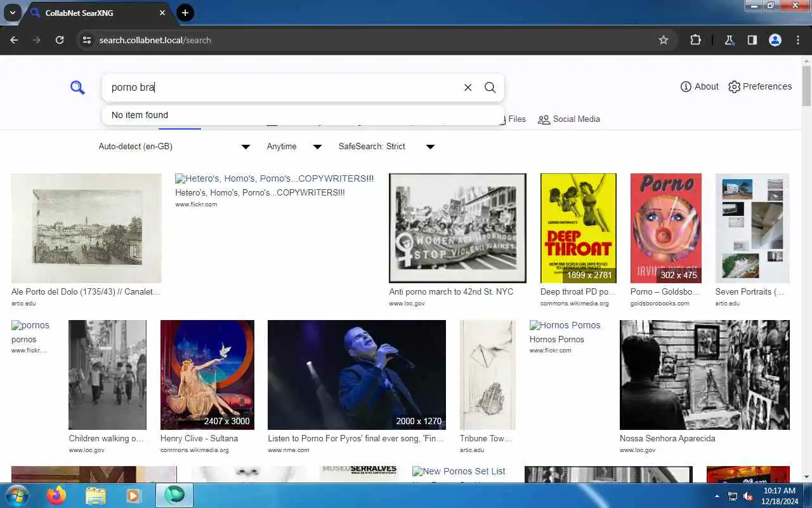The width and height of the screenshot is (812, 508).
Task: Click the 'No item found' autocomplete entry
Action: [x=303, y=115]
